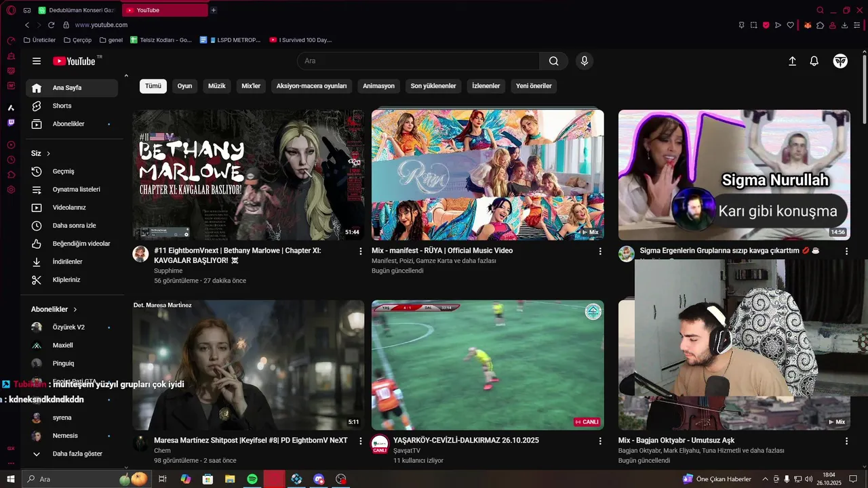Image resolution: width=868 pixels, height=488 pixels.
Task: Select the İzlenenler chip
Action: [486, 86]
